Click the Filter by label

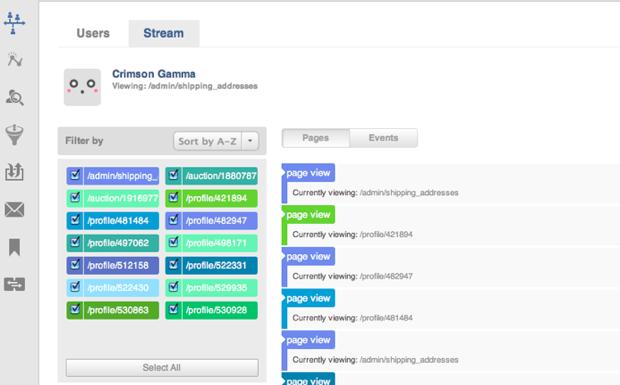pos(84,141)
